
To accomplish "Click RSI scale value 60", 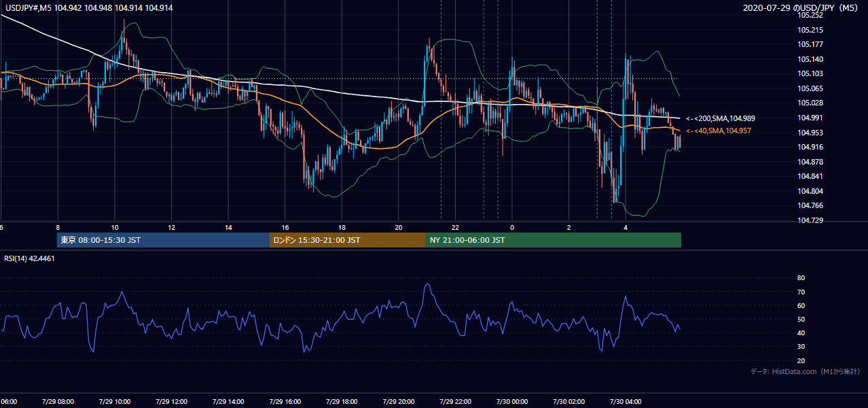I will click(801, 305).
